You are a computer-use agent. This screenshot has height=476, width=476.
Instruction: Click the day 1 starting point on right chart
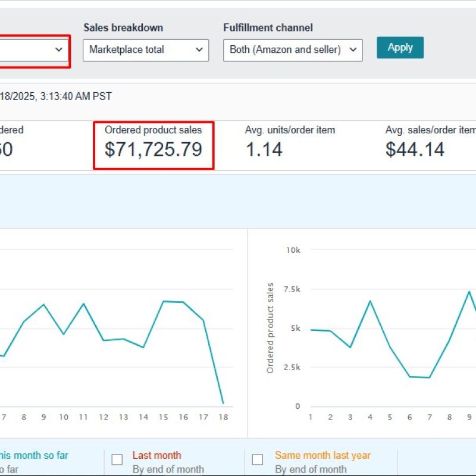coord(311,330)
